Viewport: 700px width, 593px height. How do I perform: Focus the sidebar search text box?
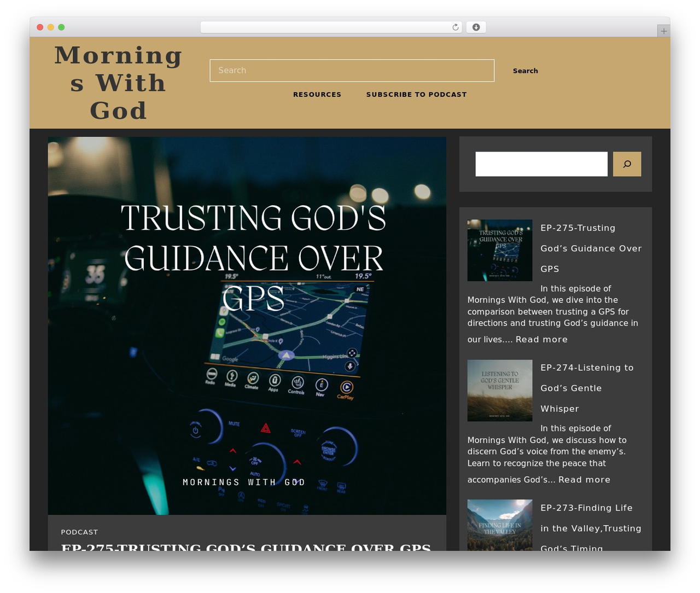coord(541,164)
